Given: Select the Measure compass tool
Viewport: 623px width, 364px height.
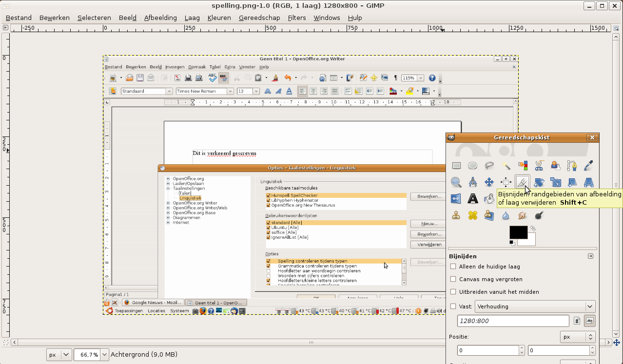Looking at the screenshot, I should (472, 182).
